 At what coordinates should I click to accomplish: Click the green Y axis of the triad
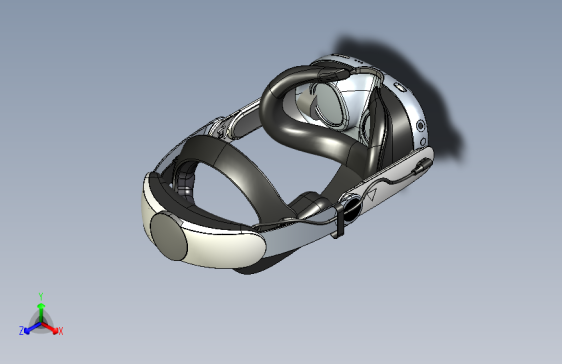coord(41,312)
